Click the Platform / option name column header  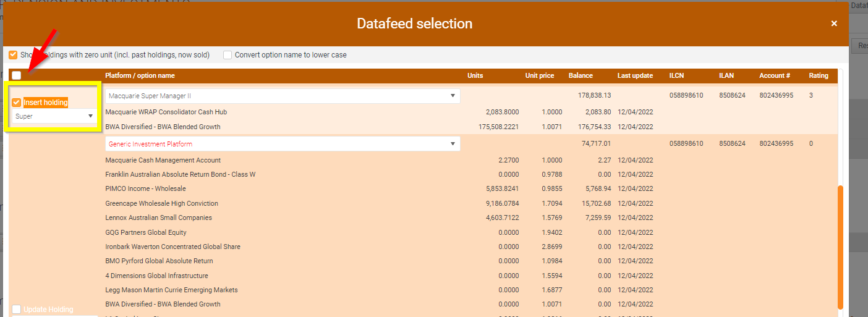point(140,75)
